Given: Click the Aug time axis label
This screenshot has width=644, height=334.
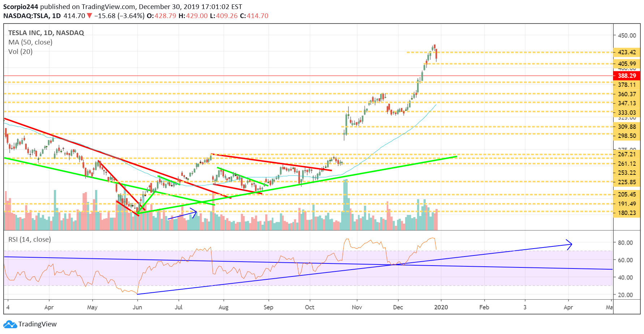Looking at the screenshot, I should pos(224,308).
